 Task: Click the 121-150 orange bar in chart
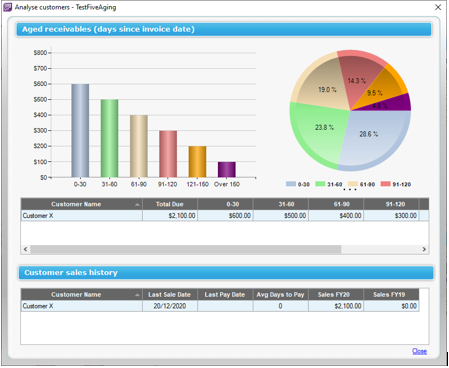pos(197,162)
